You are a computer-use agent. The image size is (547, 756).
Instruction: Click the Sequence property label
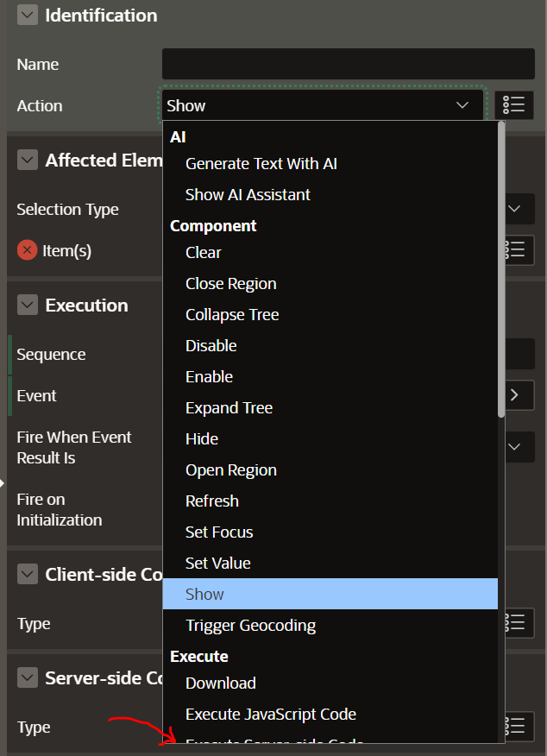[x=51, y=355]
